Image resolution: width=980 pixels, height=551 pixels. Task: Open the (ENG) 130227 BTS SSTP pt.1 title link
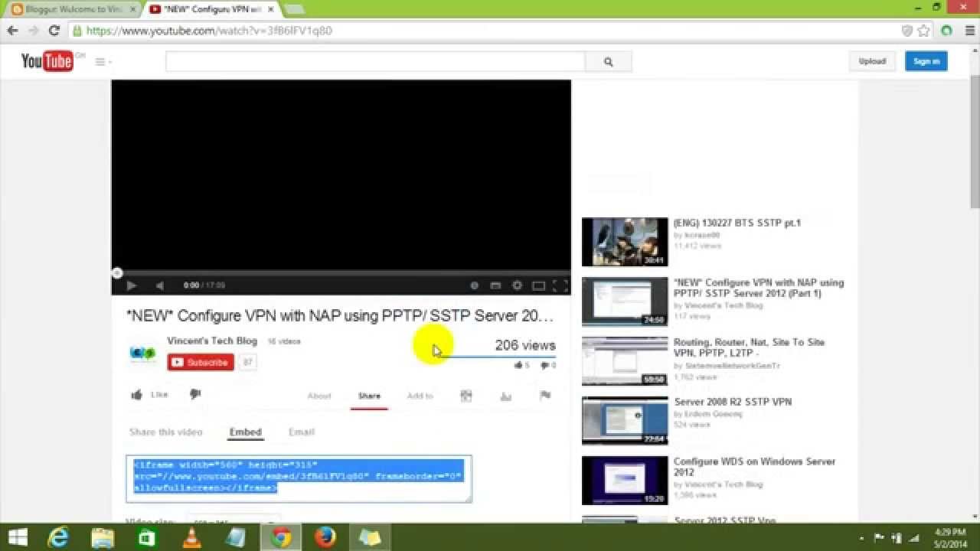[x=737, y=223]
